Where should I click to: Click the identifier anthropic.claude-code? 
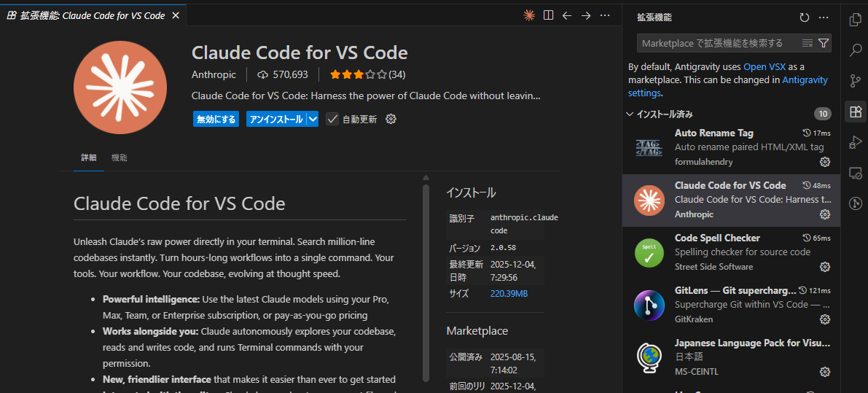pyautogui.click(x=524, y=224)
